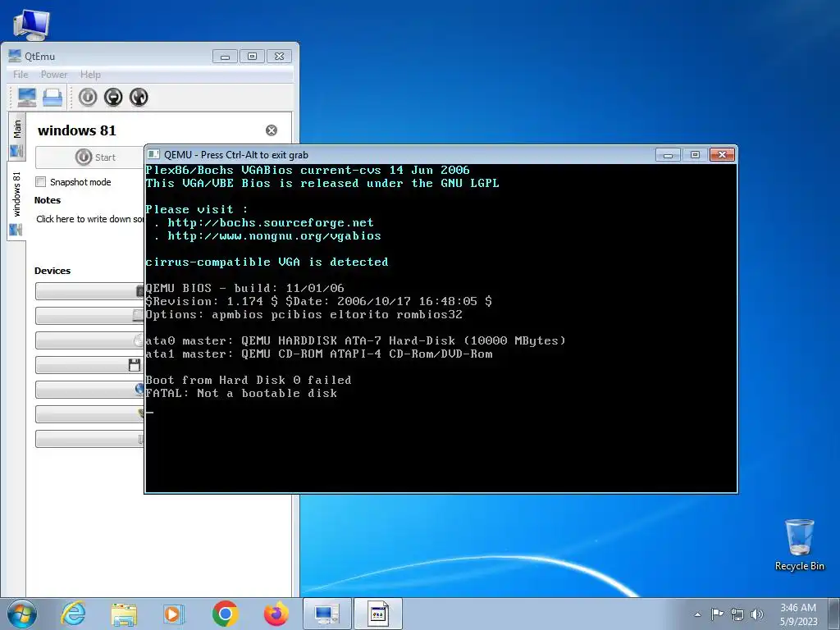Screen dimensions: 840x630
Task: Click the 'windows 81' machine heading
Action: 76,130
